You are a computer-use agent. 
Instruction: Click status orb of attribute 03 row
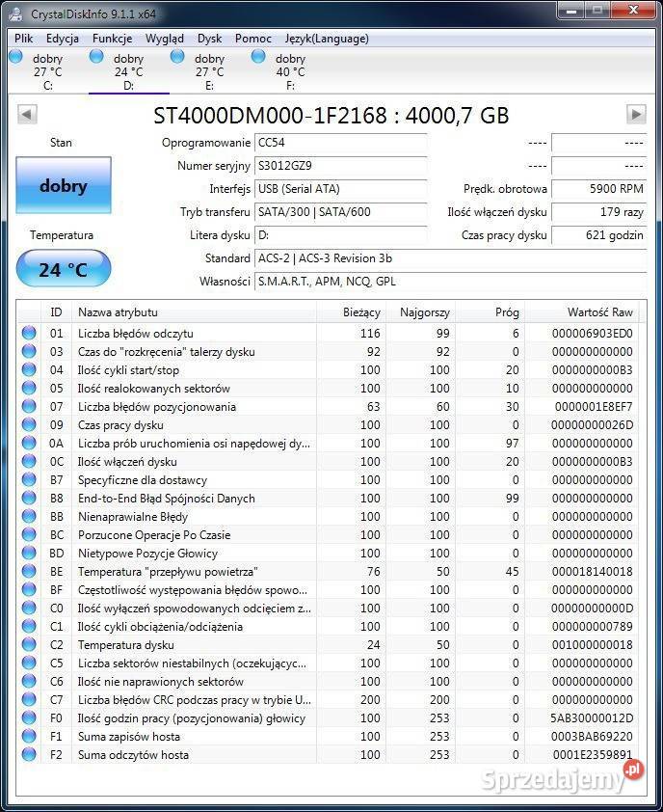29,351
